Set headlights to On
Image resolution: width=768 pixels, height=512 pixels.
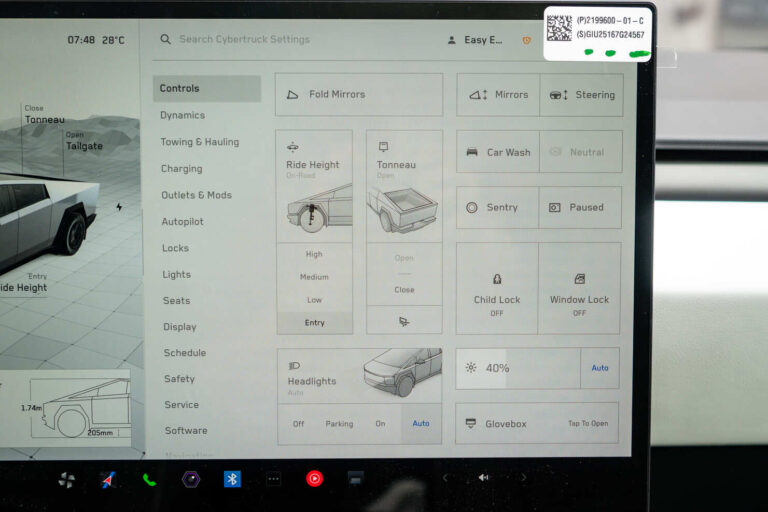click(x=380, y=424)
